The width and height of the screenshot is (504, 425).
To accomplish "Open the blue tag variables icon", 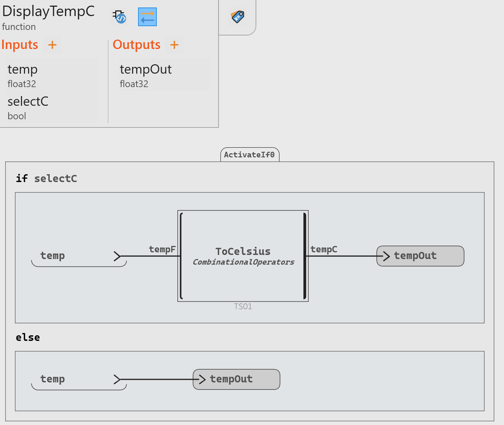I will pyautogui.click(x=238, y=17).
